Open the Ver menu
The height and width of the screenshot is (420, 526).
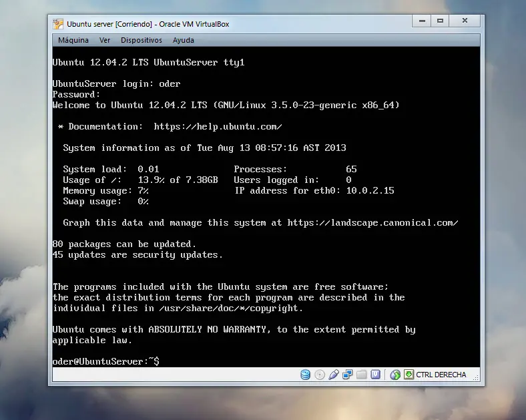click(105, 40)
